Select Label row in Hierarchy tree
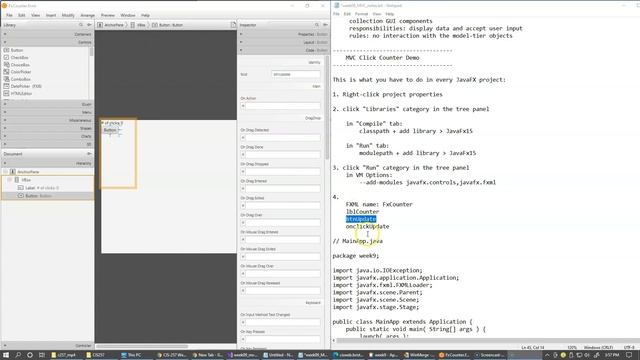Image resolution: width=640 pixels, height=360 pixels. coord(47,188)
